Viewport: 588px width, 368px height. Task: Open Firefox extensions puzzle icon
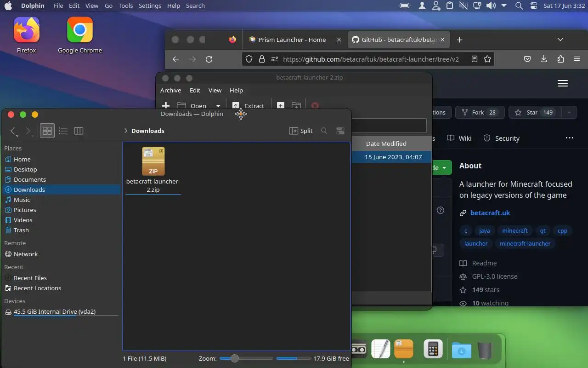click(x=560, y=59)
